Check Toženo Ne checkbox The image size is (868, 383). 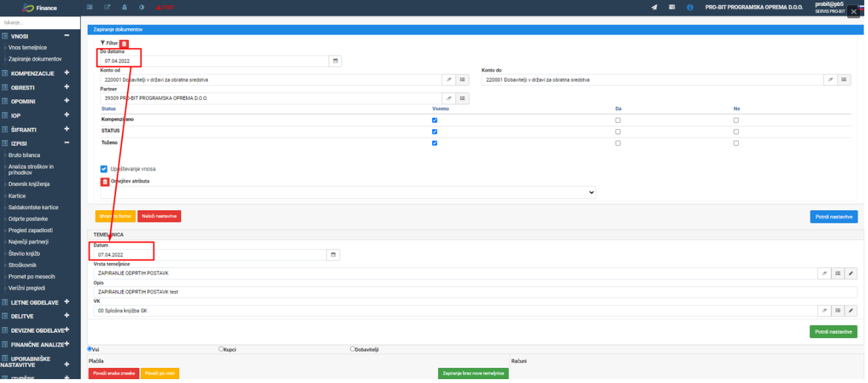tap(736, 143)
